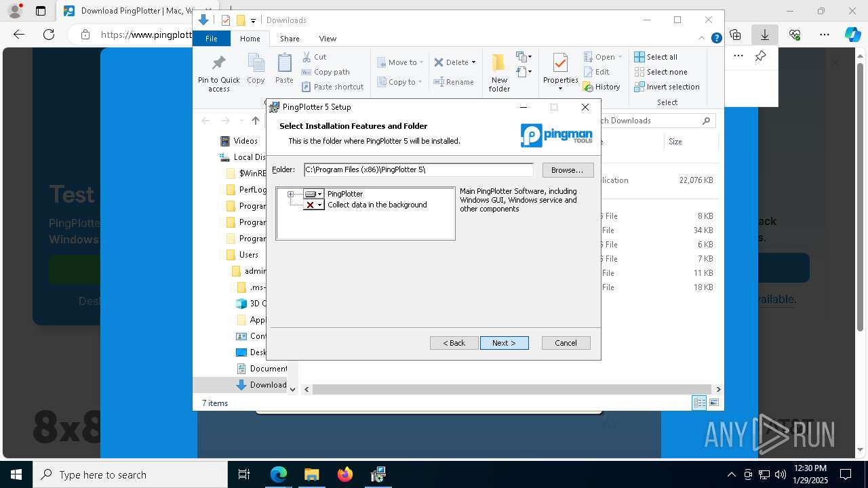Select the PingPlotter feature label

tap(345, 194)
